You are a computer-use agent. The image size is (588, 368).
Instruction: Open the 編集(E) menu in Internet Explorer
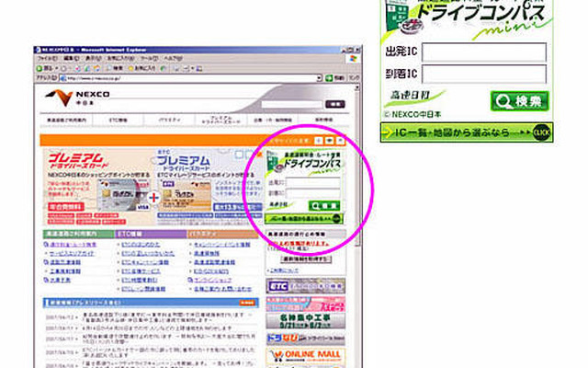click(x=71, y=59)
